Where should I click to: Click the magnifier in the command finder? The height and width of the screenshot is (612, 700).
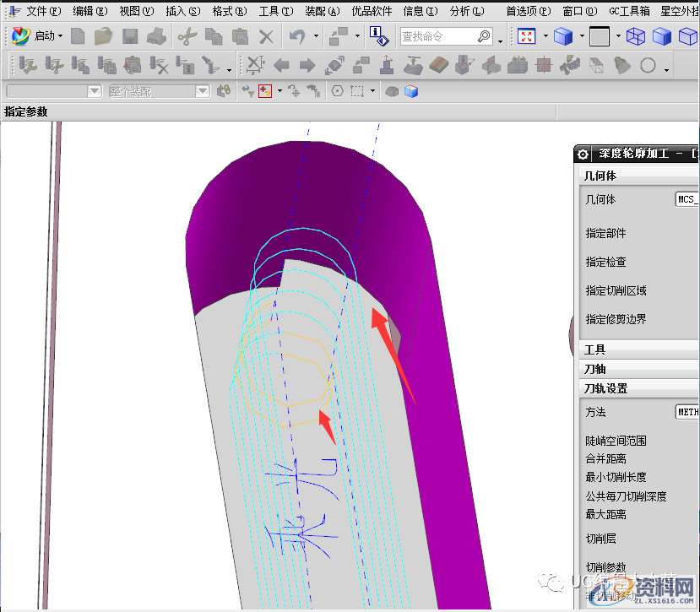[484, 36]
